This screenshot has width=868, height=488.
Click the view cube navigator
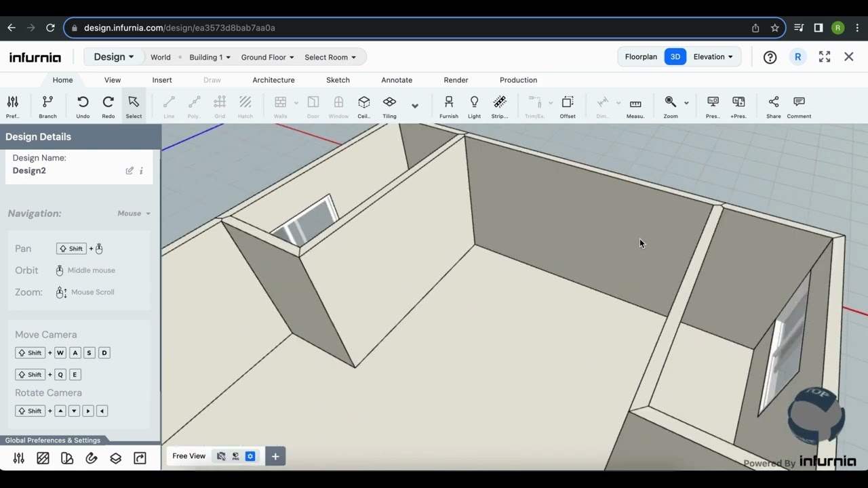click(x=816, y=415)
